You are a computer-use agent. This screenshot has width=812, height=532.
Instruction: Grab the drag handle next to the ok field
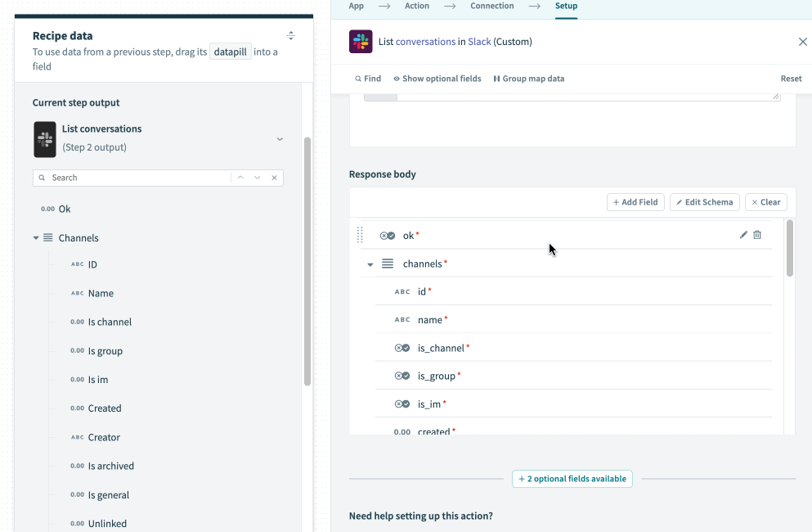click(x=360, y=235)
